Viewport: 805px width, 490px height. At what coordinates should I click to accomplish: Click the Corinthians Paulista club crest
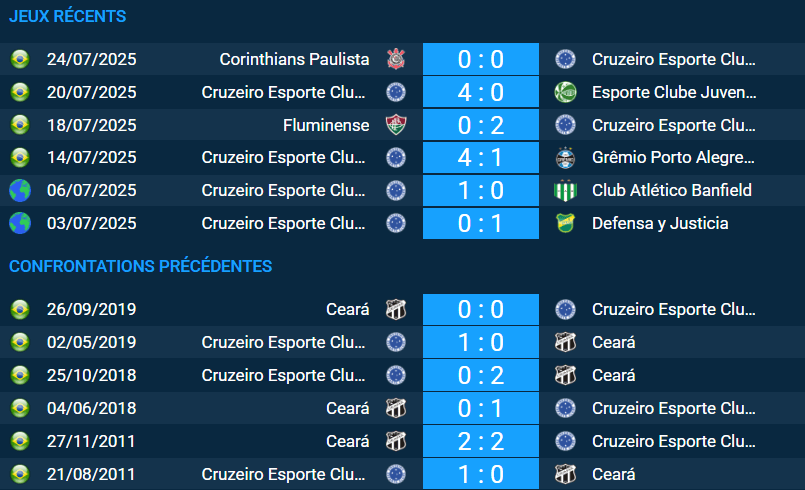[x=396, y=59]
